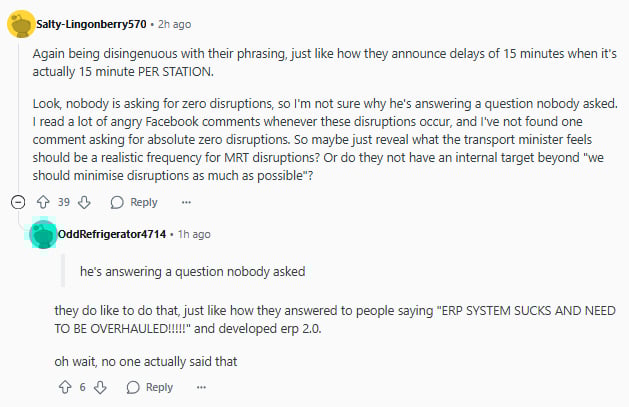Open the permalink from the "2h ago" timestamp

coord(174,24)
